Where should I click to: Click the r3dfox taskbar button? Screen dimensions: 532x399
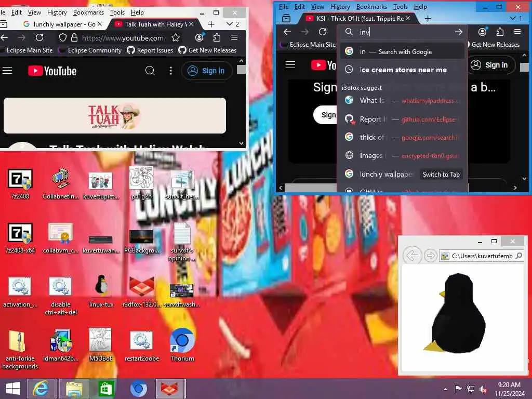[170, 389]
